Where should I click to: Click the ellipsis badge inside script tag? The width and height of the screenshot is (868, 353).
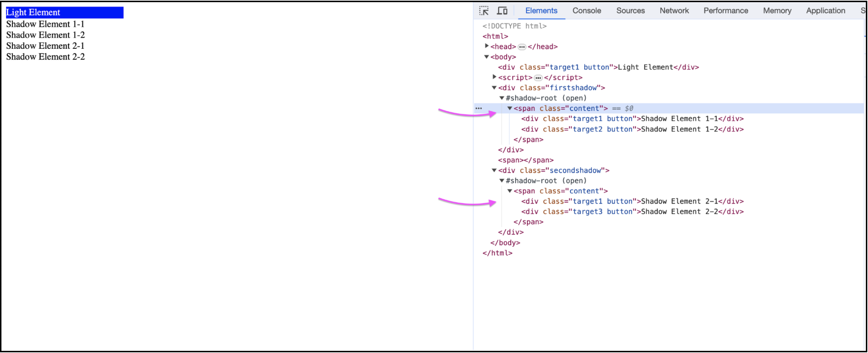point(538,78)
